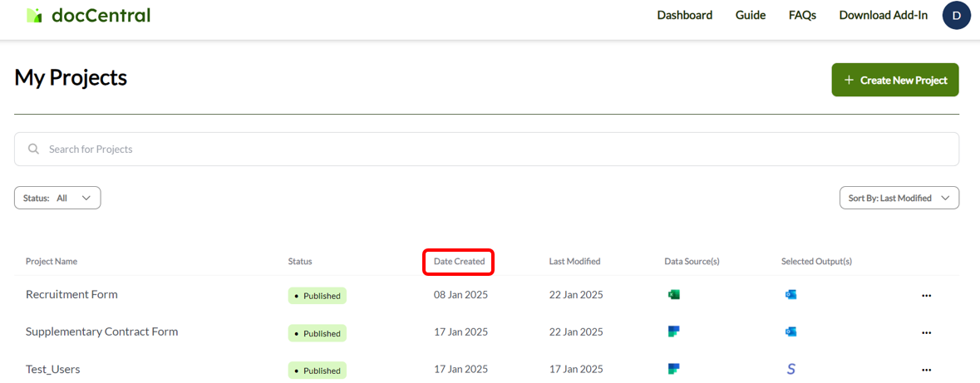This screenshot has width=980, height=383.
Task: Click the Download Add-In link
Action: click(x=883, y=15)
